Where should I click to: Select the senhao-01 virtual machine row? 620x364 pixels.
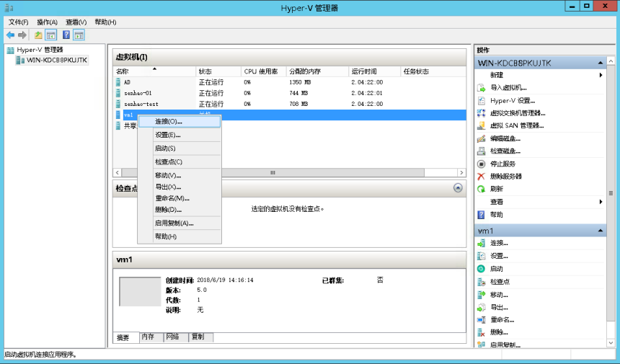click(x=289, y=93)
